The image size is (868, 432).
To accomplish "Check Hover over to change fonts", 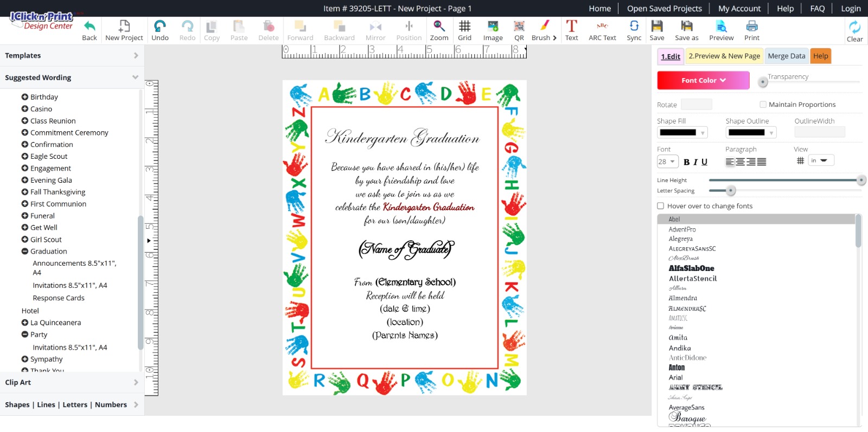I will tap(661, 206).
